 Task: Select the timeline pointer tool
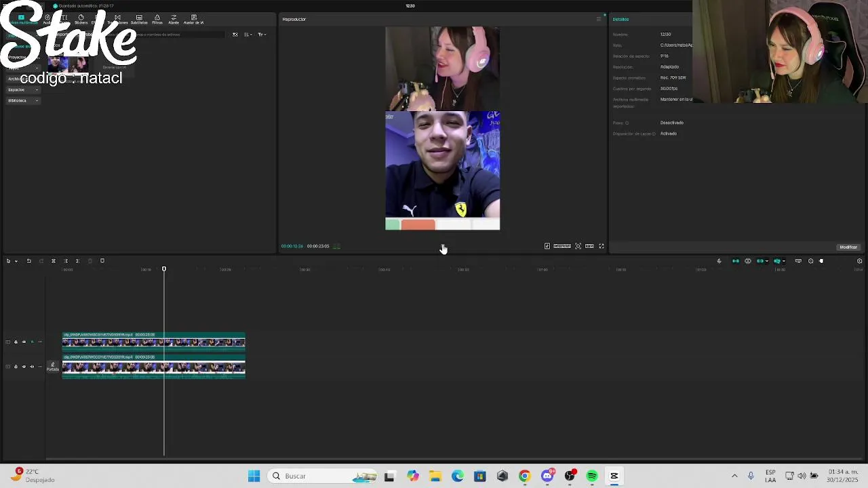point(8,261)
